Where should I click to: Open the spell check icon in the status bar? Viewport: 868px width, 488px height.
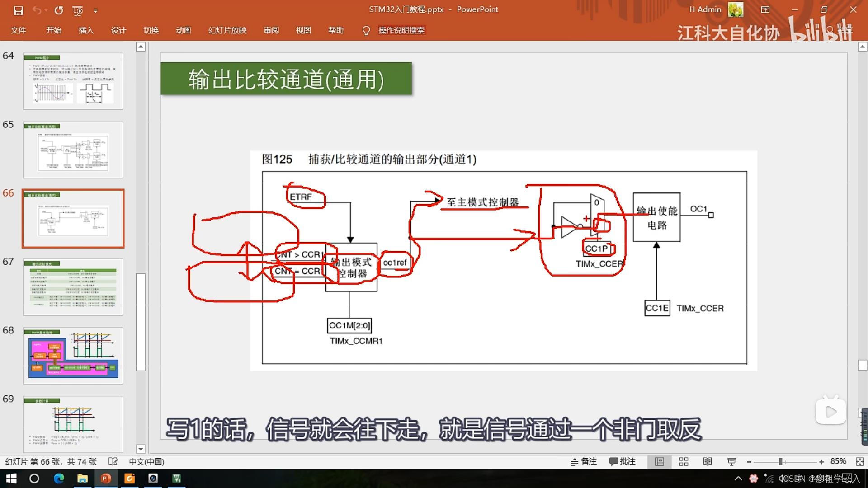(x=113, y=461)
